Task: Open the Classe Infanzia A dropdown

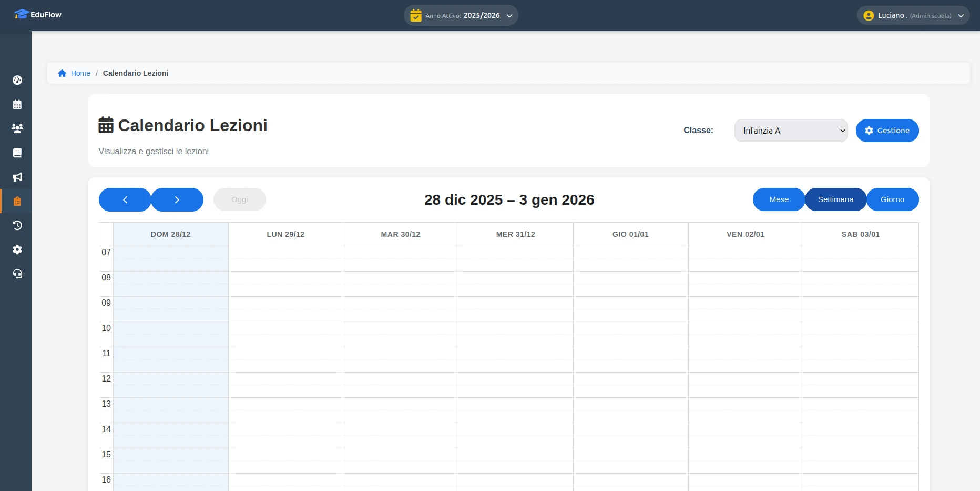Action: click(x=791, y=131)
